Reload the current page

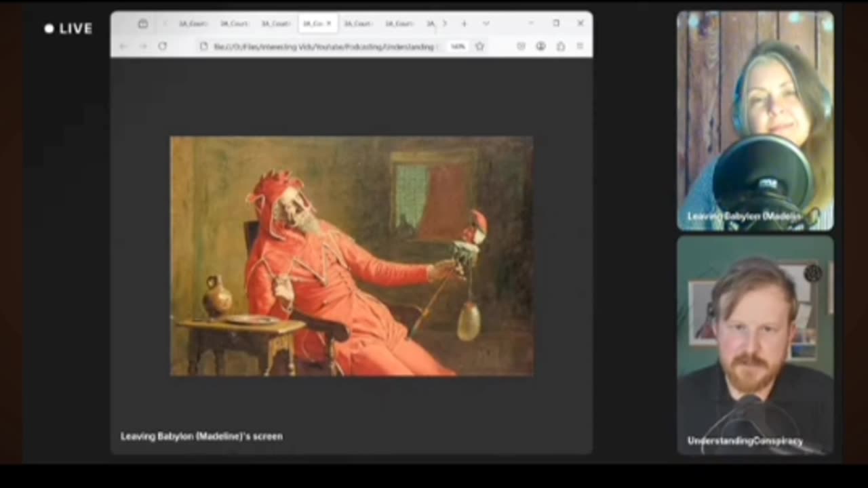(x=163, y=46)
